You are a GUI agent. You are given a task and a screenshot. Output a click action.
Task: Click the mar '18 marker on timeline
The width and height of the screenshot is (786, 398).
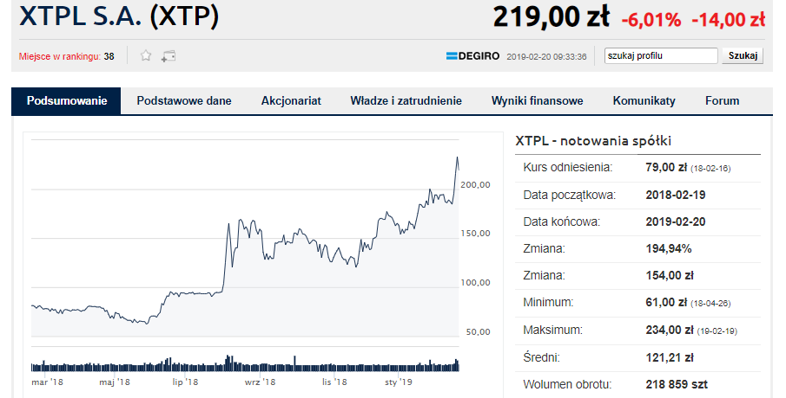coord(48,382)
